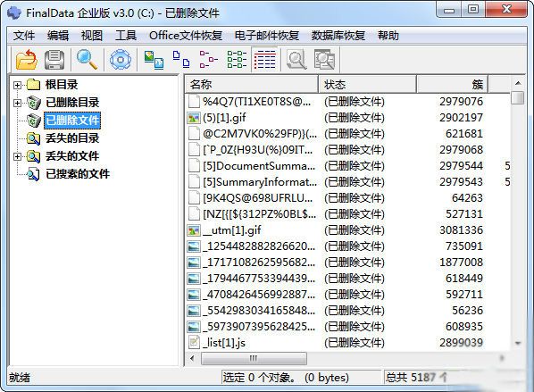Click the status bar text 就绪
The width and height of the screenshot is (534, 392).
(x=20, y=378)
